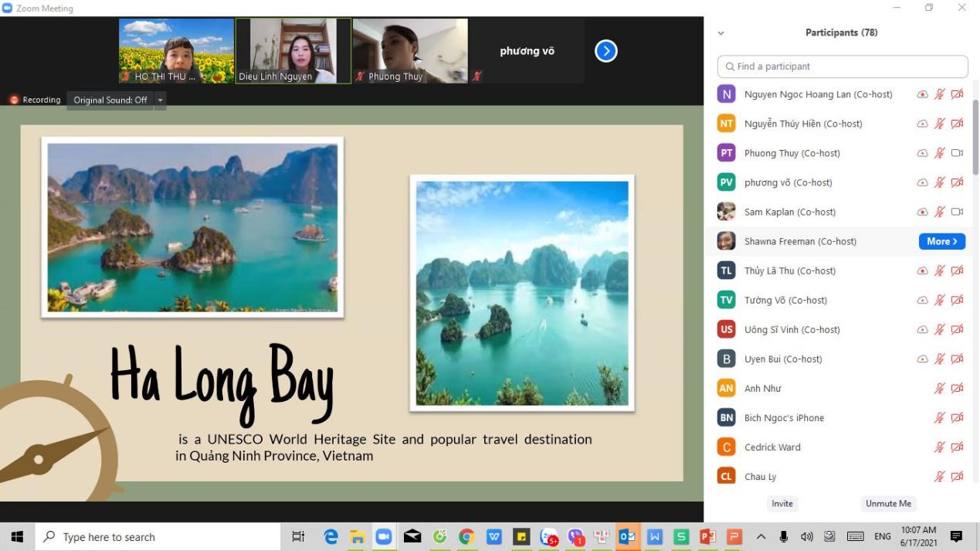Image resolution: width=980 pixels, height=551 pixels.
Task: Toggle the microphone icon in the system tray
Action: 784,537
